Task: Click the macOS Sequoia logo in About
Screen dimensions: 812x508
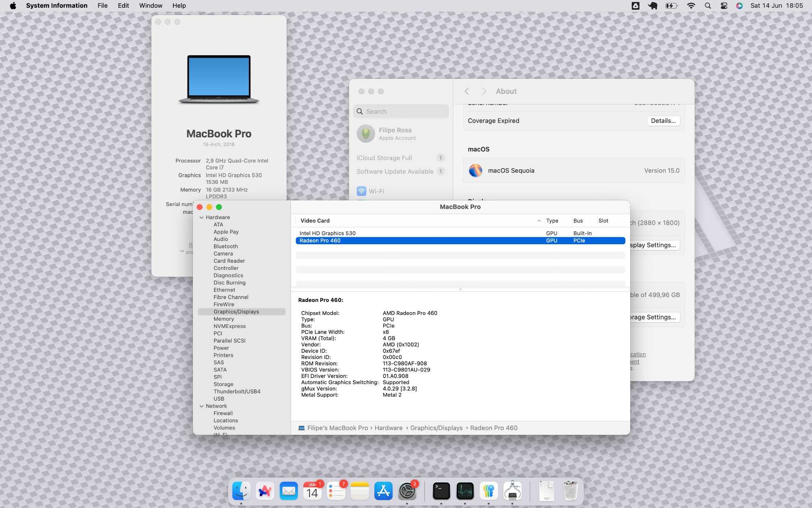Action: point(475,171)
